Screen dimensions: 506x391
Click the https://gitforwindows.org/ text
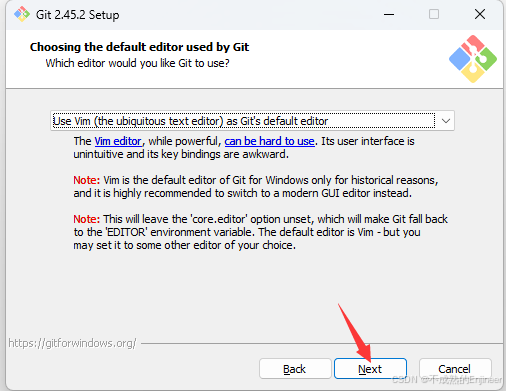[72, 343]
